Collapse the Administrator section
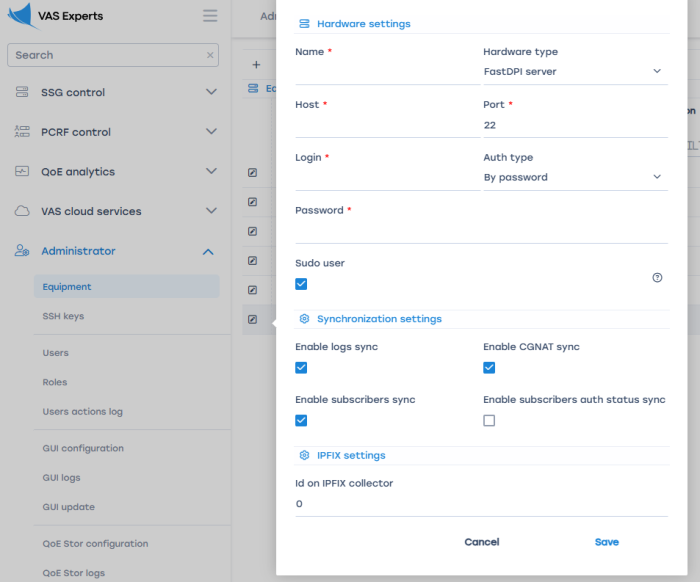Viewport: 700px width, 582px height. pos(208,251)
